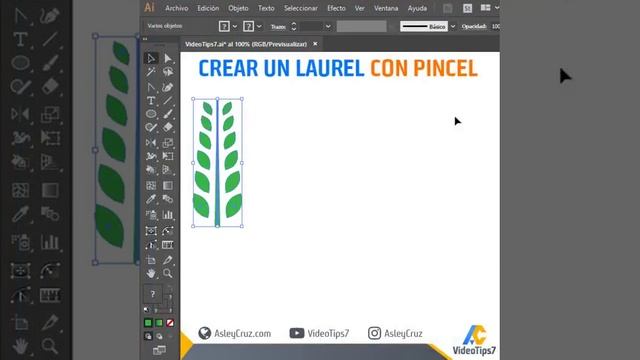640x360 pixels.
Task: Select the Direct Selection tool
Action: click(x=168, y=58)
